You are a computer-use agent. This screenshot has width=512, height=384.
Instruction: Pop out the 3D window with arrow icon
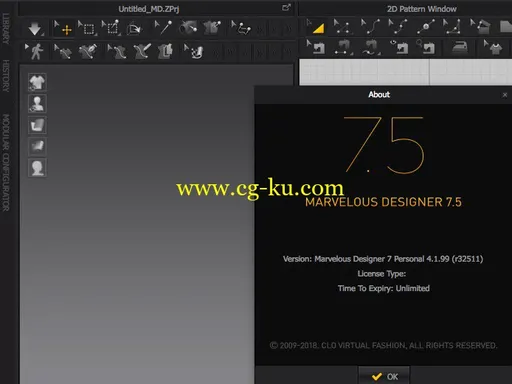point(286,7)
